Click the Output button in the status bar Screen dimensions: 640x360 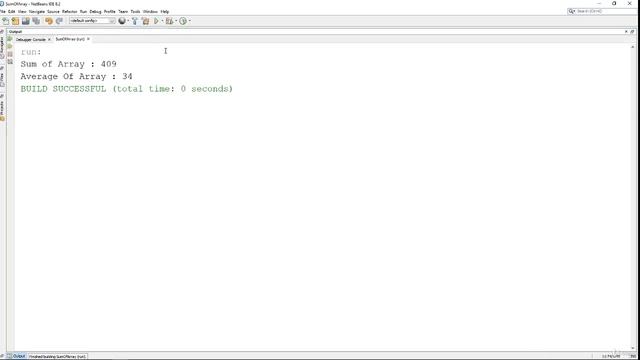pos(16,356)
